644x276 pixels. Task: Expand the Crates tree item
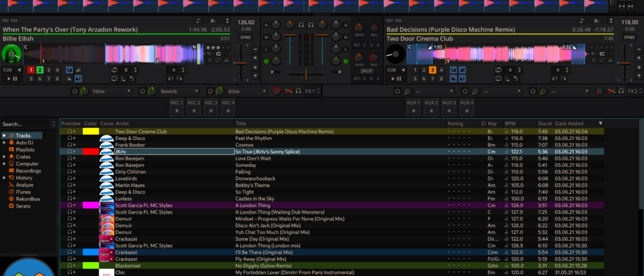click(x=4, y=157)
